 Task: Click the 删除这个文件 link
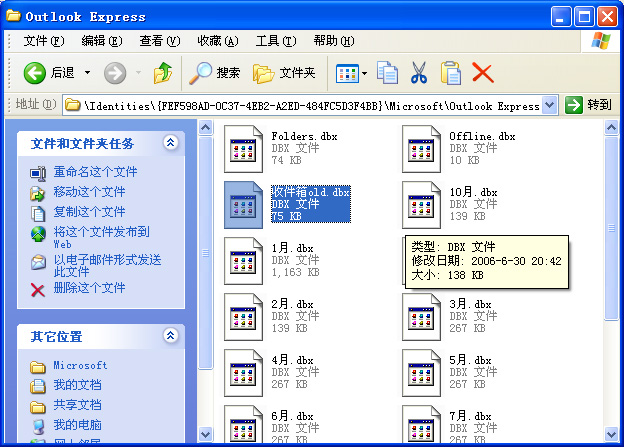[x=89, y=288]
